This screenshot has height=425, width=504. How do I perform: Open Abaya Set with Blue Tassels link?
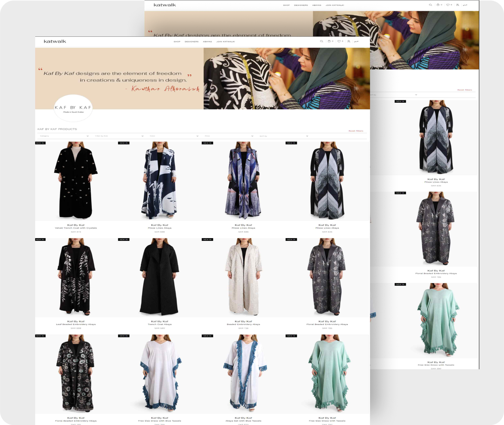pos(243,421)
